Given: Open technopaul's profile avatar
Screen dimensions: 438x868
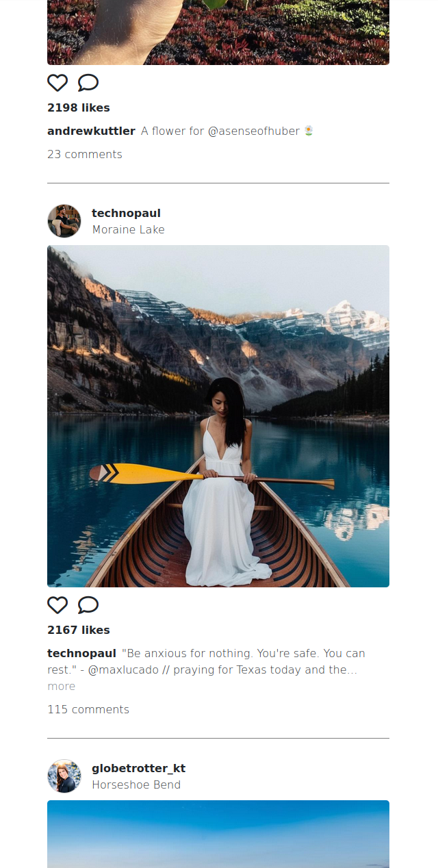Looking at the screenshot, I should pos(64,221).
